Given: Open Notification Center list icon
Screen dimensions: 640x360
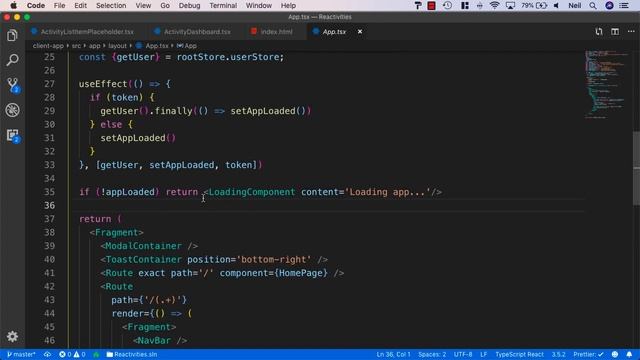Looking at the screenshot, I should point(624,6).
